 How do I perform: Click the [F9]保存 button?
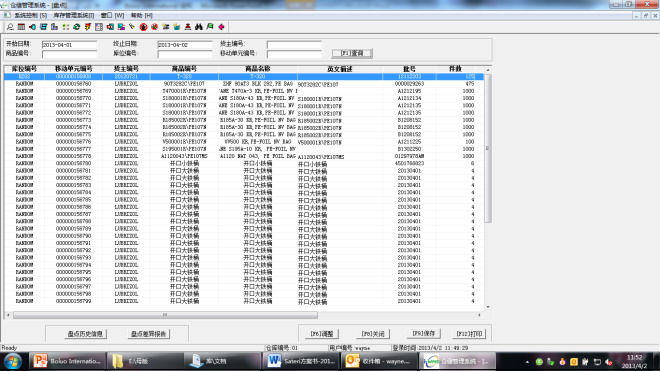(423, 333)
